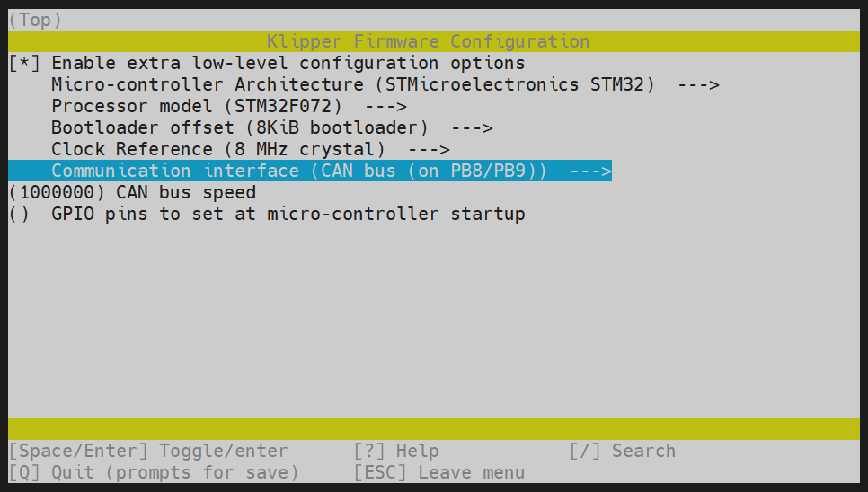Expand Bootloader offset submenu arrow

pos(472,128)
